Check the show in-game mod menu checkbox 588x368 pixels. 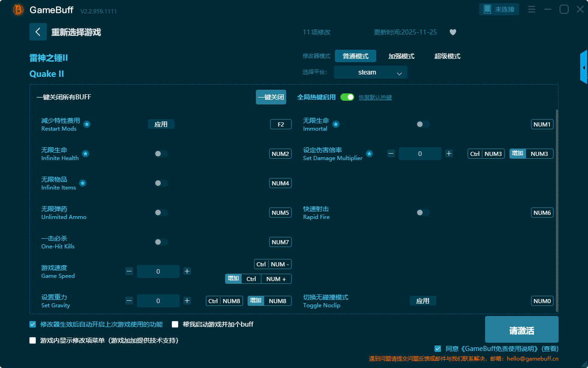click(x=33, y=340)
